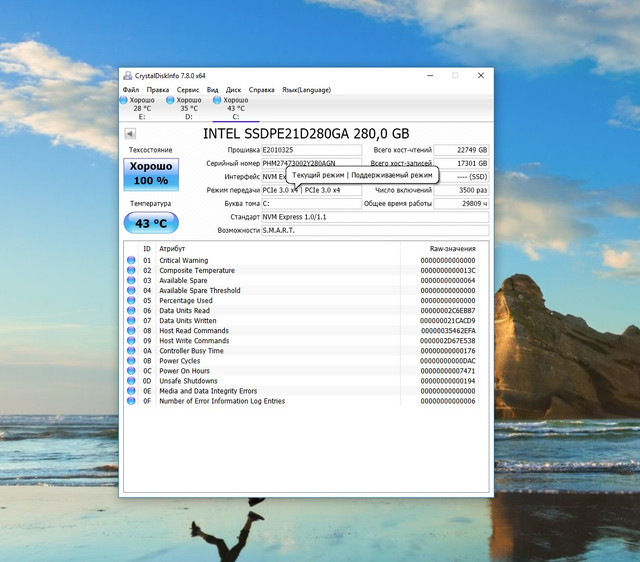Screen dimensions: 640x562
Task: Open the Диск menu
Action: (233, 90)
